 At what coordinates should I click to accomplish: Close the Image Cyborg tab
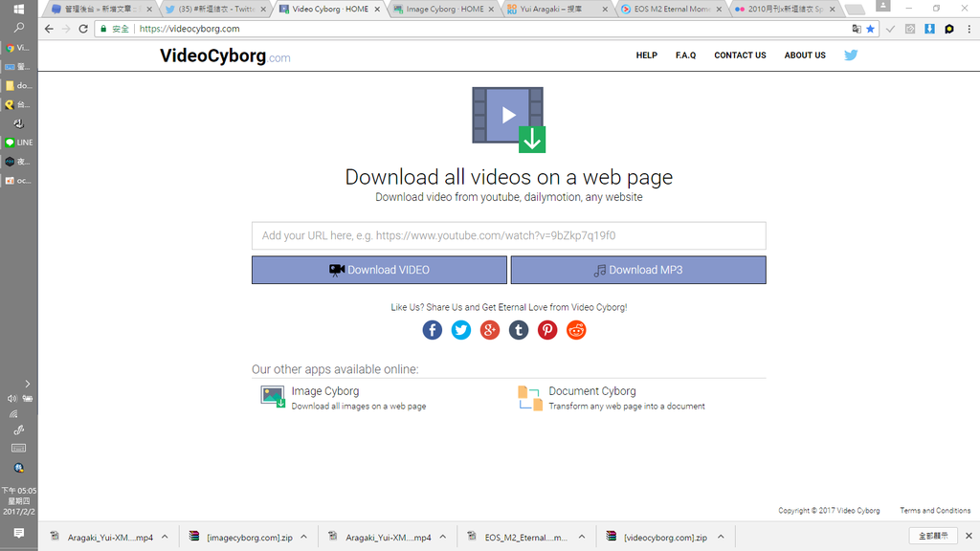(x=491, y=10)
